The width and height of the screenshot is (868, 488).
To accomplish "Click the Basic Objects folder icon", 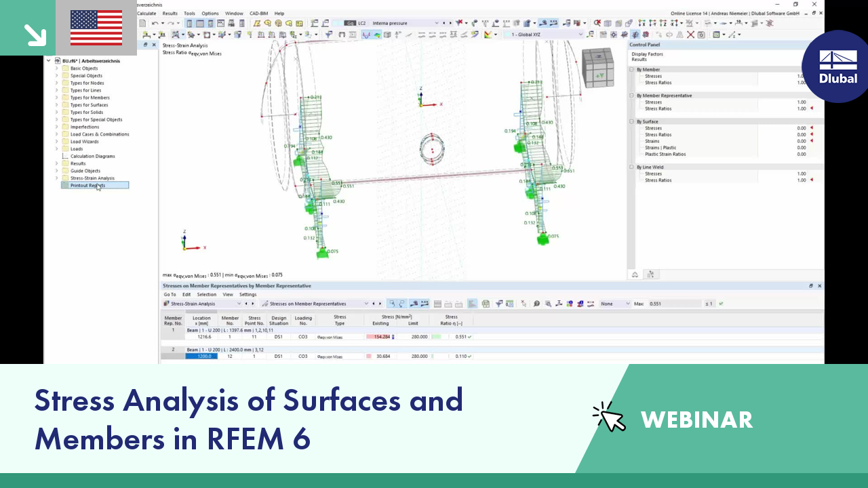I will coord(65,68).
